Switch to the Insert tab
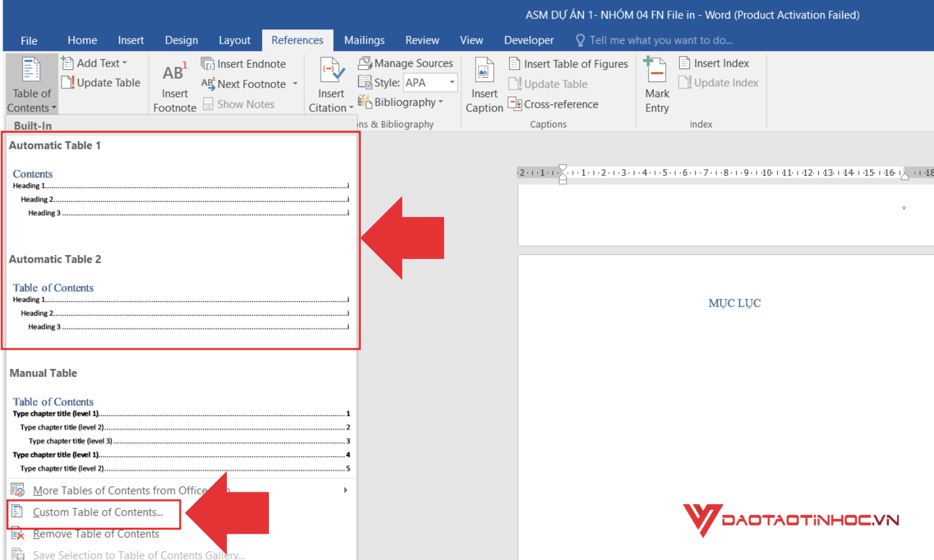 click(131, 40)
